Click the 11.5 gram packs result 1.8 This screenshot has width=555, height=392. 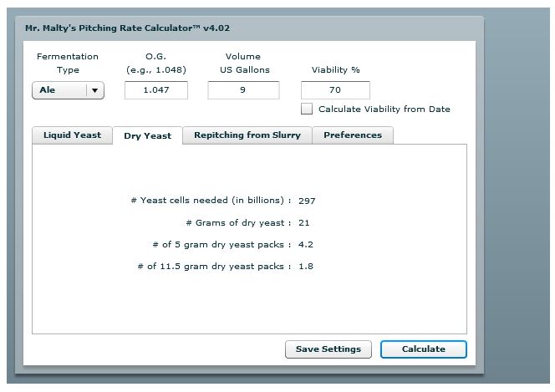(x=305, y=267)
